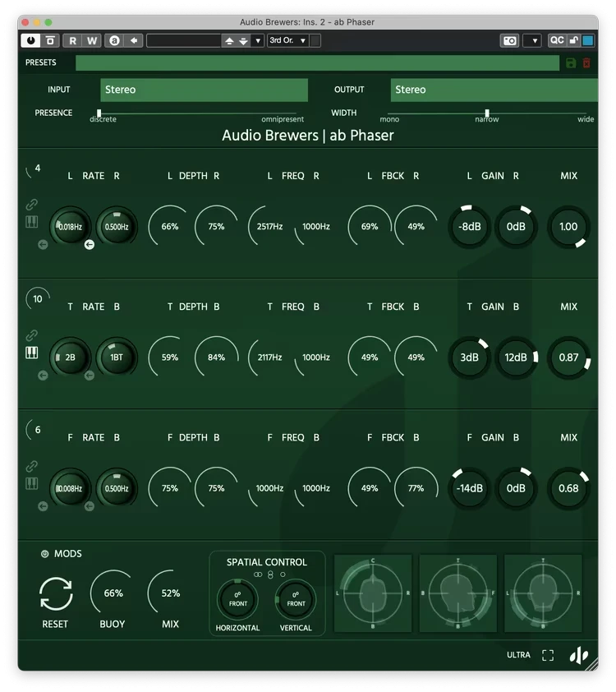Click the Write automation W button

point(92,40)
